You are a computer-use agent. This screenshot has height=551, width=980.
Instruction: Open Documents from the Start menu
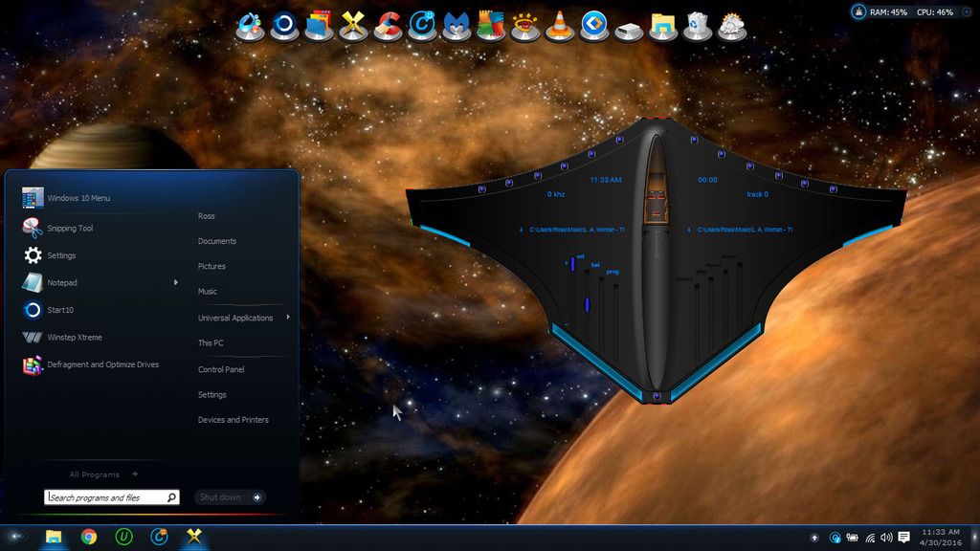[x=217, y=241]
